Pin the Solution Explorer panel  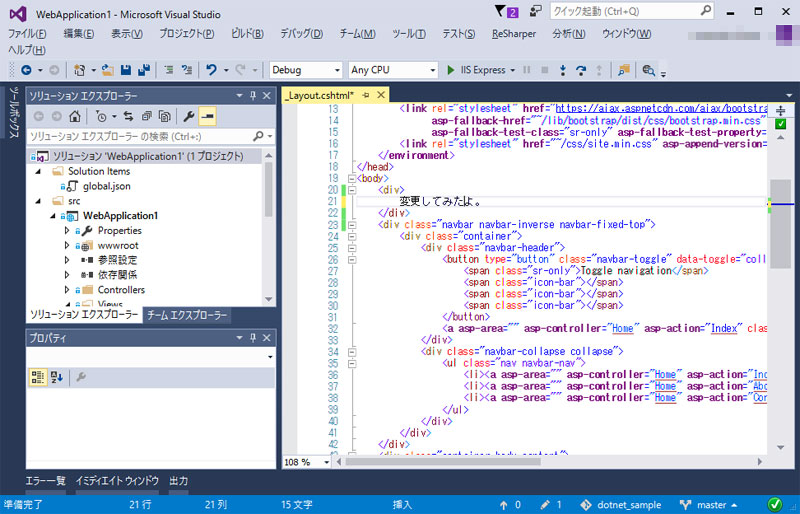click(253, 95)
